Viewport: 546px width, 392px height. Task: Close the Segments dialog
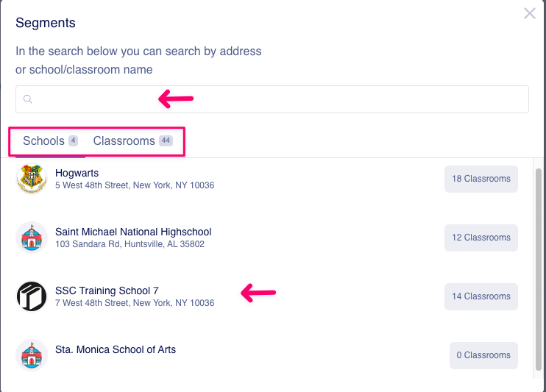point(530,13)
